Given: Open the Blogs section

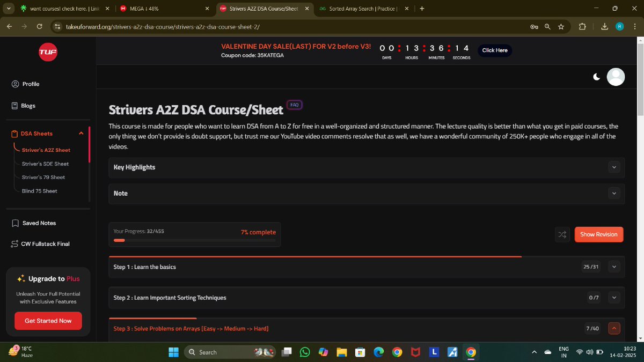Looking at the screenshot, I should 24,106.
